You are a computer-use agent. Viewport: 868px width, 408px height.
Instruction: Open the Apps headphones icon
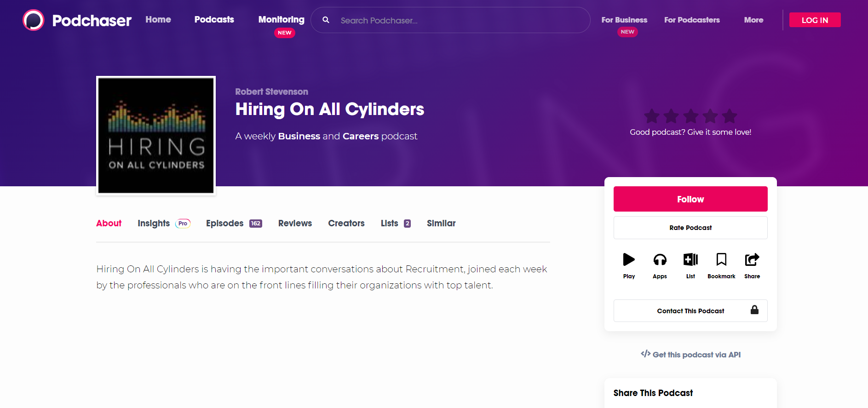[x=660, y=260]
